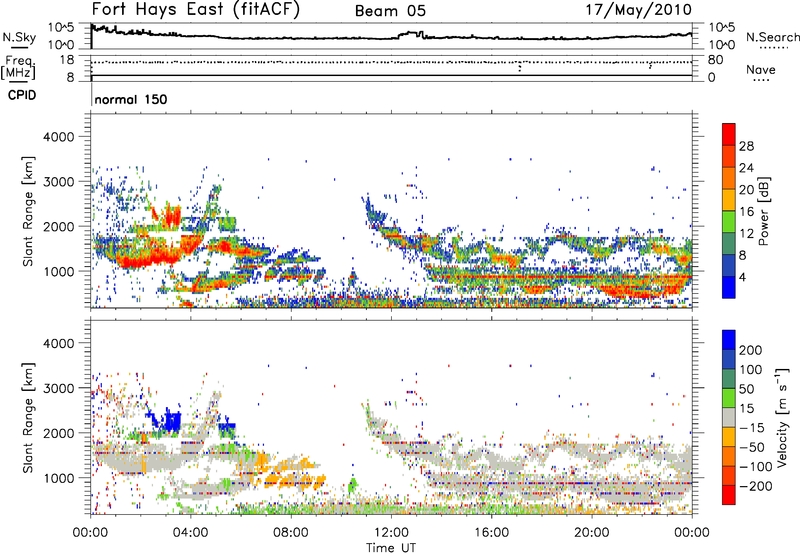Click the "-50" label on Velocity colorbar

click(x=752, y=447)
